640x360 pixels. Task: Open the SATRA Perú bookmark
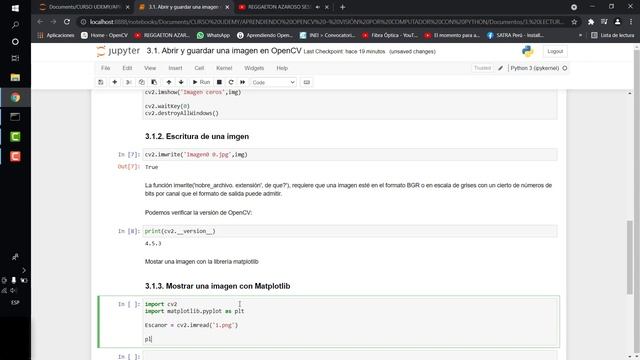tap(516, 36)
